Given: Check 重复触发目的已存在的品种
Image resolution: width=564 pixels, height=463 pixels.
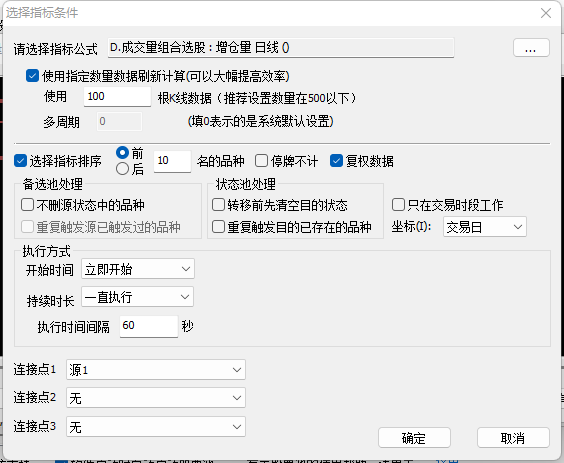Looking at the screenshot, I should [218, 227].
